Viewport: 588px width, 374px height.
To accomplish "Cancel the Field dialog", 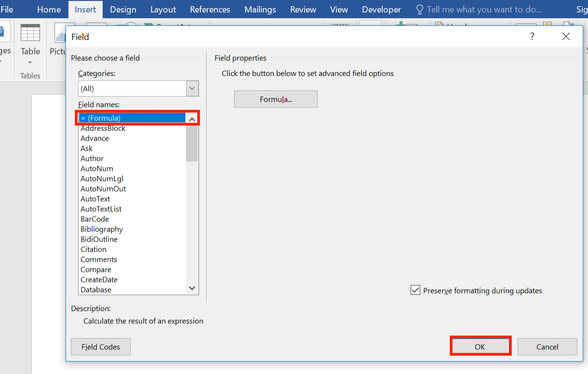I will coord(547,347).
